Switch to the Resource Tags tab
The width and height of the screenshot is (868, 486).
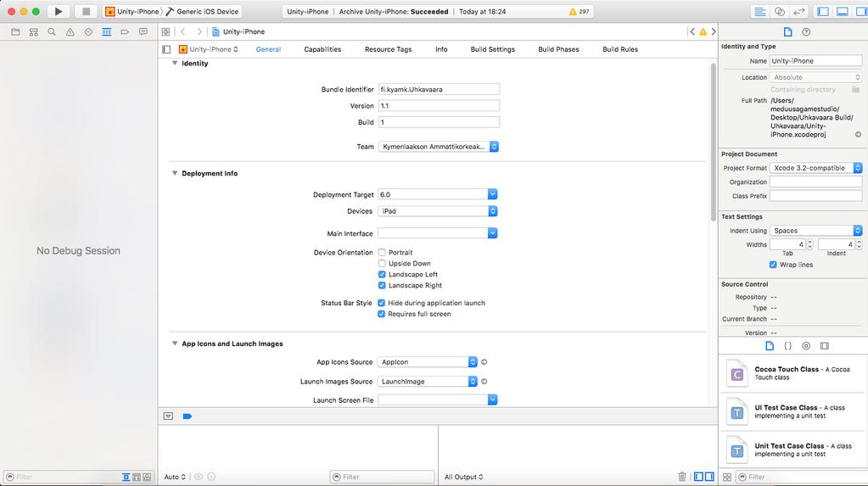click(x=388, y=49)
